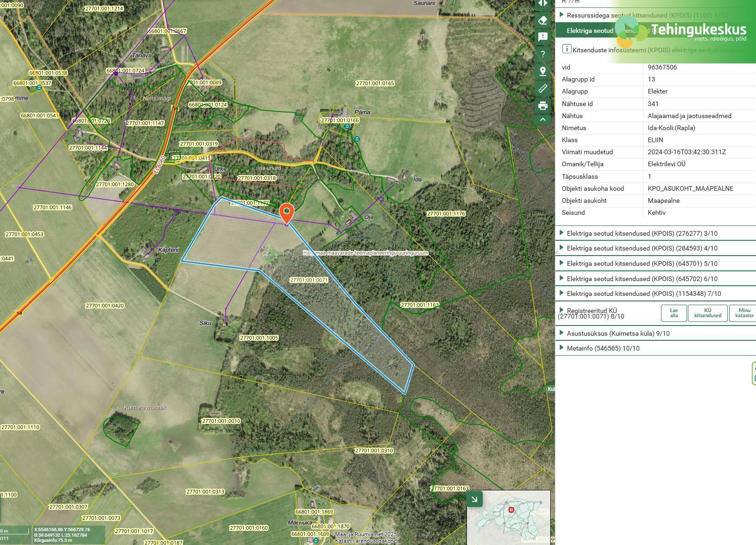Toggle the side panel split arrows
756x545 pixels.
[x=543, y=4]
